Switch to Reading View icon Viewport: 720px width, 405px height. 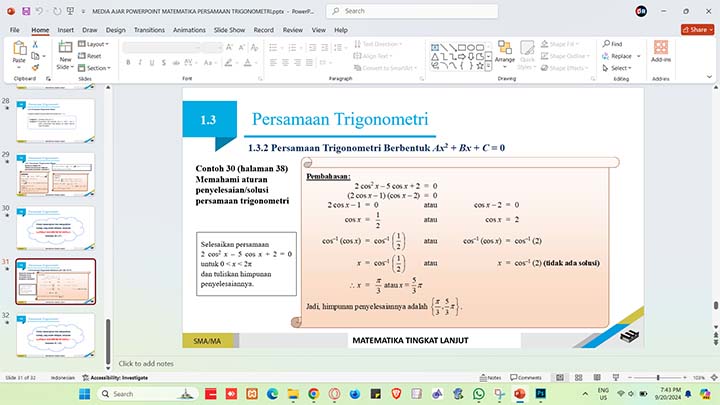click(597, 377)
